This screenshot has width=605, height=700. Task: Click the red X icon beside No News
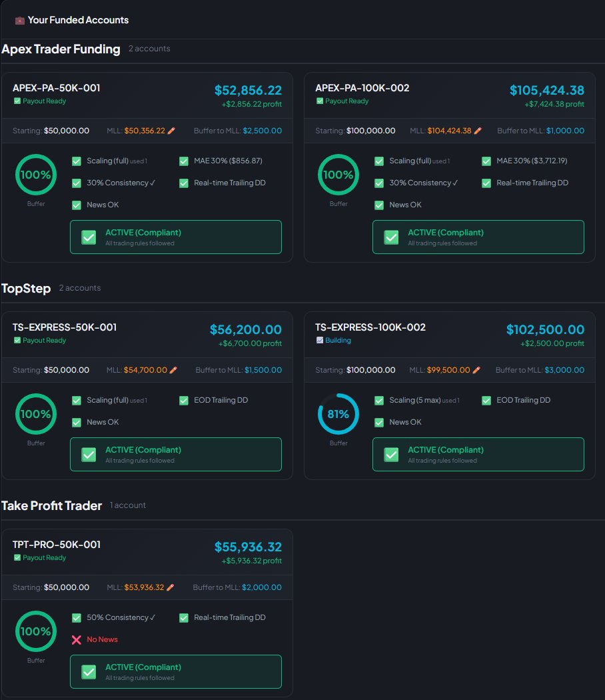(77, 639)
